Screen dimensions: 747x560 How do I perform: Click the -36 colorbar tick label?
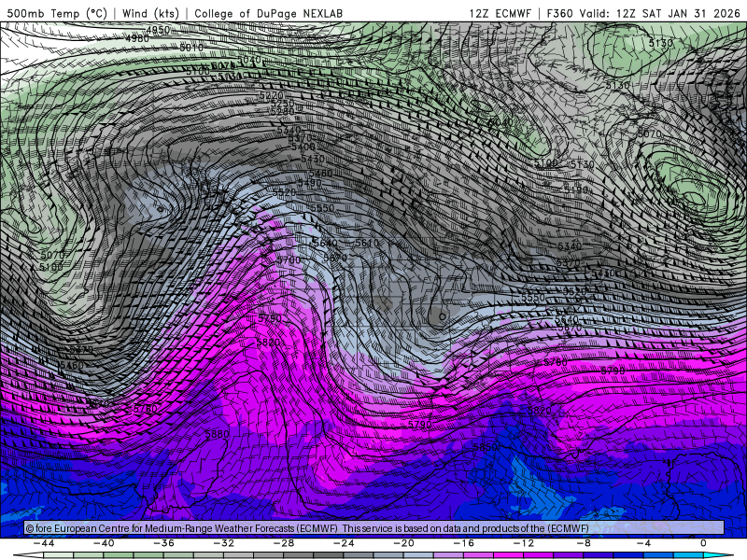[164, 543]
